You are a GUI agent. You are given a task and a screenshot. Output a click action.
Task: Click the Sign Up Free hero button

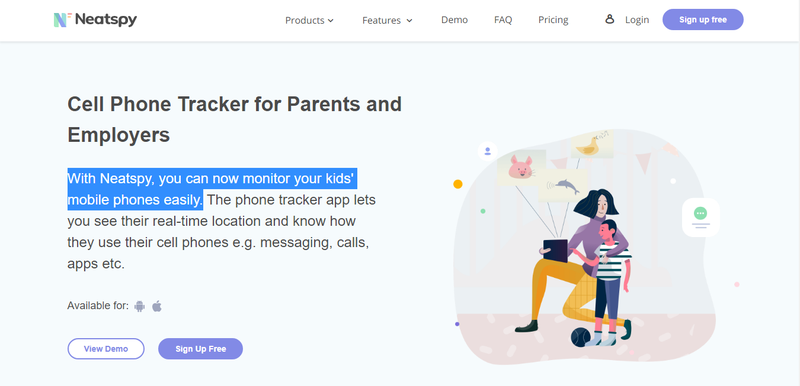point(201,349)
